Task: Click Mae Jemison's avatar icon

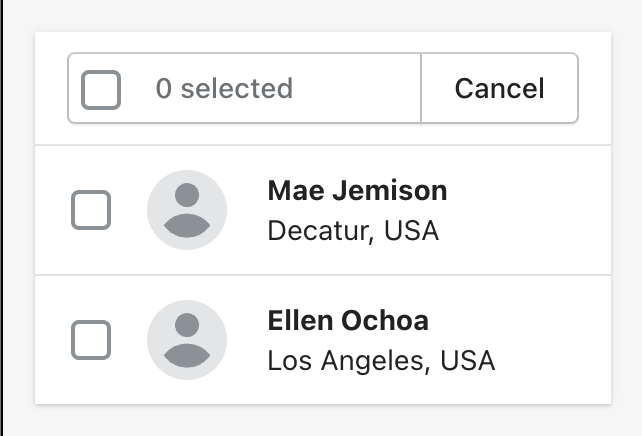Action: [187, 210]
